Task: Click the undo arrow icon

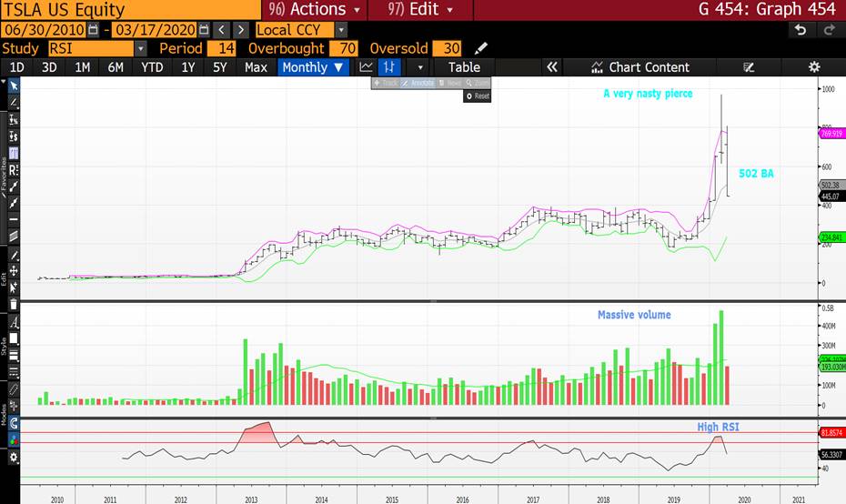Action: coord(801,30)
